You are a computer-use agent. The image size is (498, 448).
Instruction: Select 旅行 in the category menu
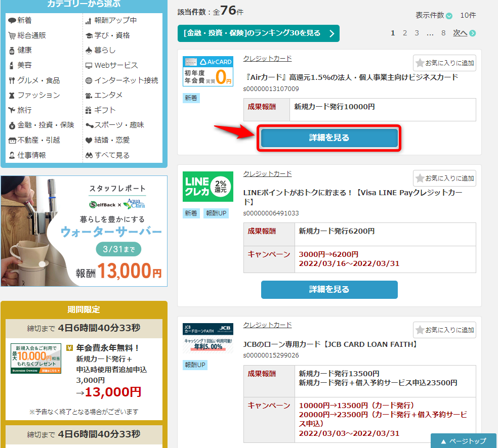click(24, 110)
